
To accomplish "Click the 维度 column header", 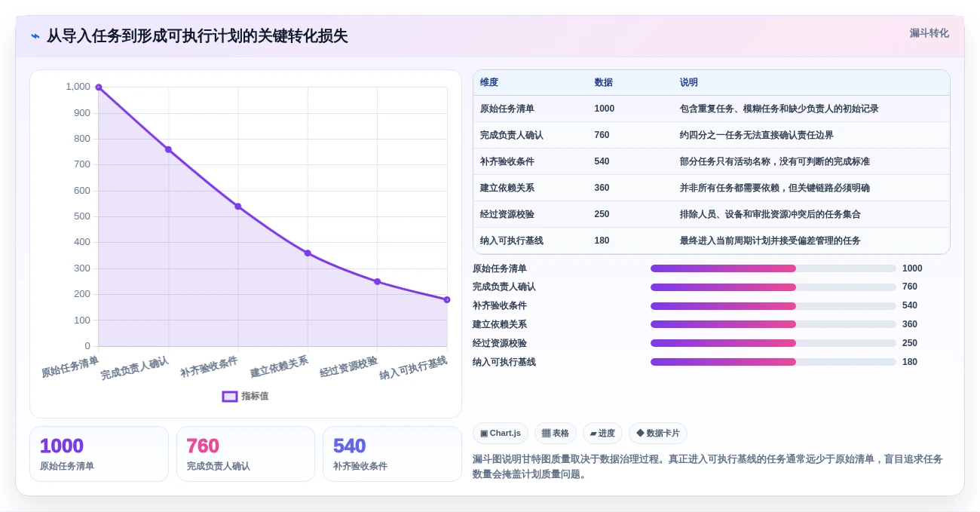I will pos(489,83).
